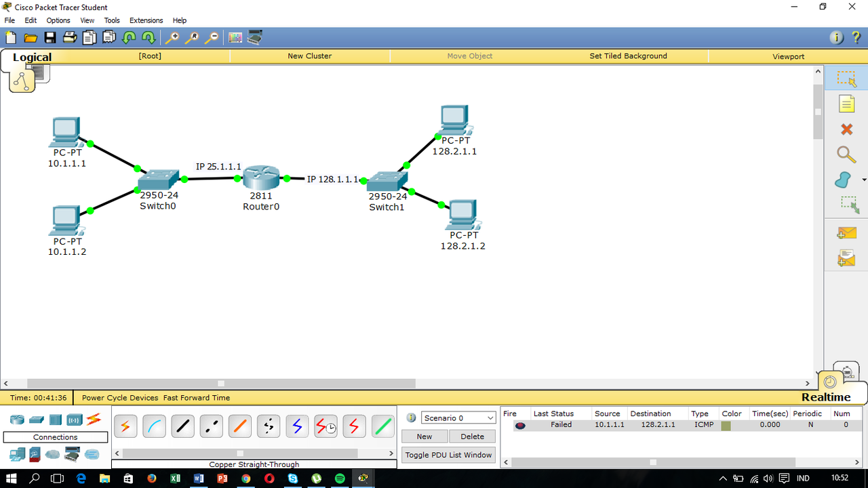868x488 pixels.
Task: Add a complex PDU envelope
Action: pos(846,258)
